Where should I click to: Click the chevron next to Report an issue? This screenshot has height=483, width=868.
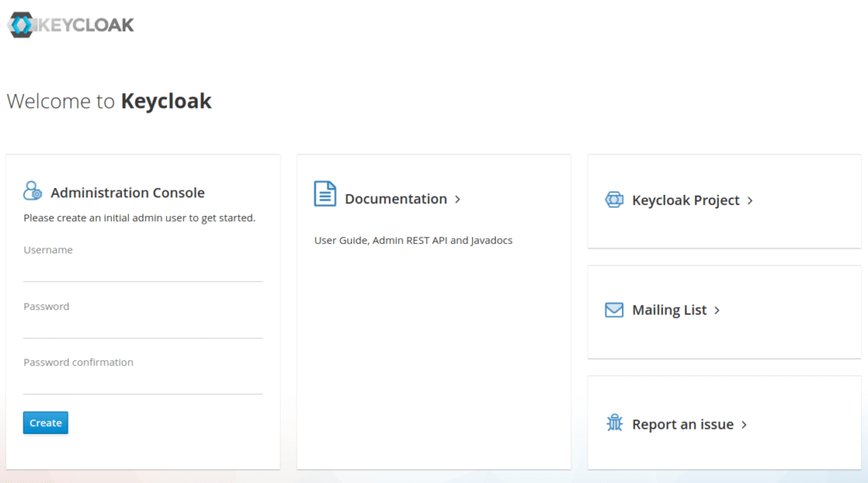pos(744,425)
